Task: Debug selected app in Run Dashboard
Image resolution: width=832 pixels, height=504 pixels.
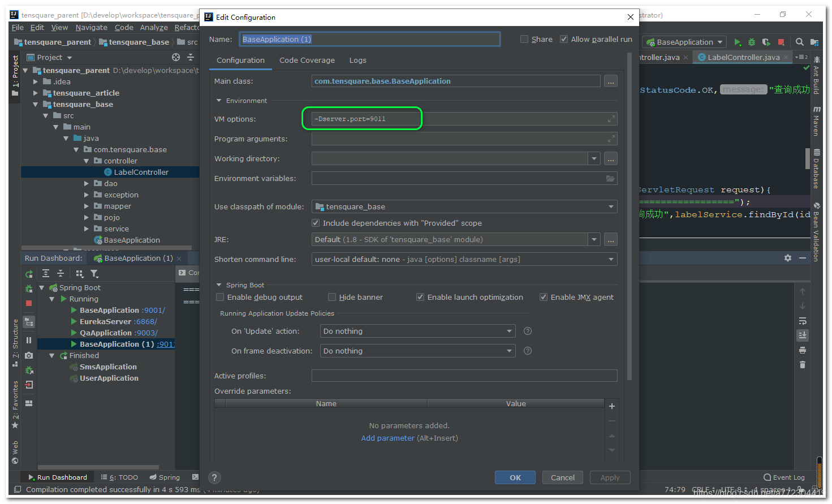Action: (x=29, y=288)
